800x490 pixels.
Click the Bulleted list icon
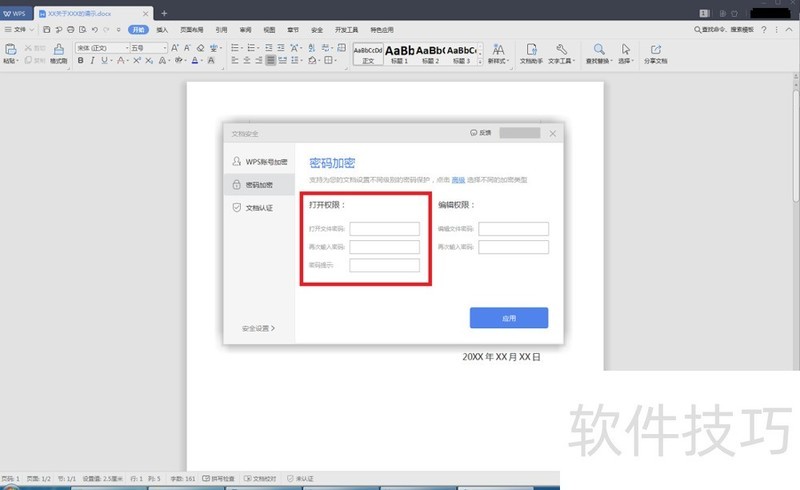tap(235, 48)
